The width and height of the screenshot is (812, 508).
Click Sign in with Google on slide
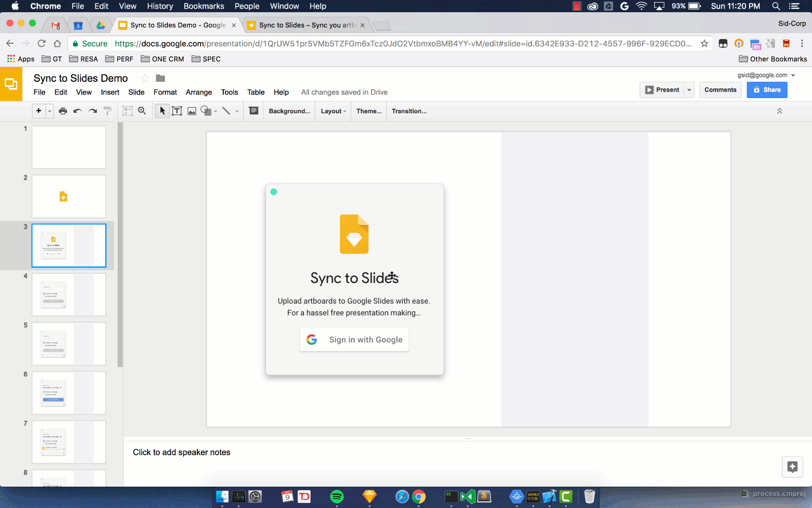354,340
